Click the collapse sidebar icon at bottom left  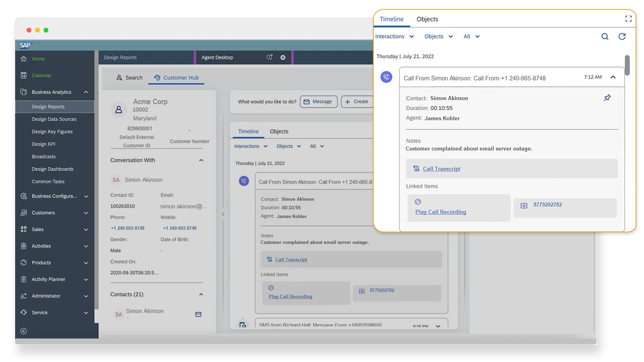23,331
